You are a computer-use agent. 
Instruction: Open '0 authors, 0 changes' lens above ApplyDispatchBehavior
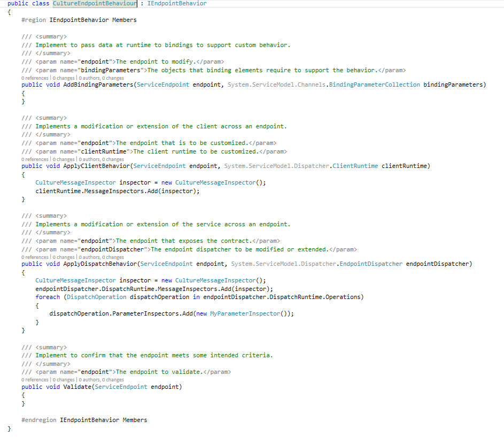click(x=101, y=257)
